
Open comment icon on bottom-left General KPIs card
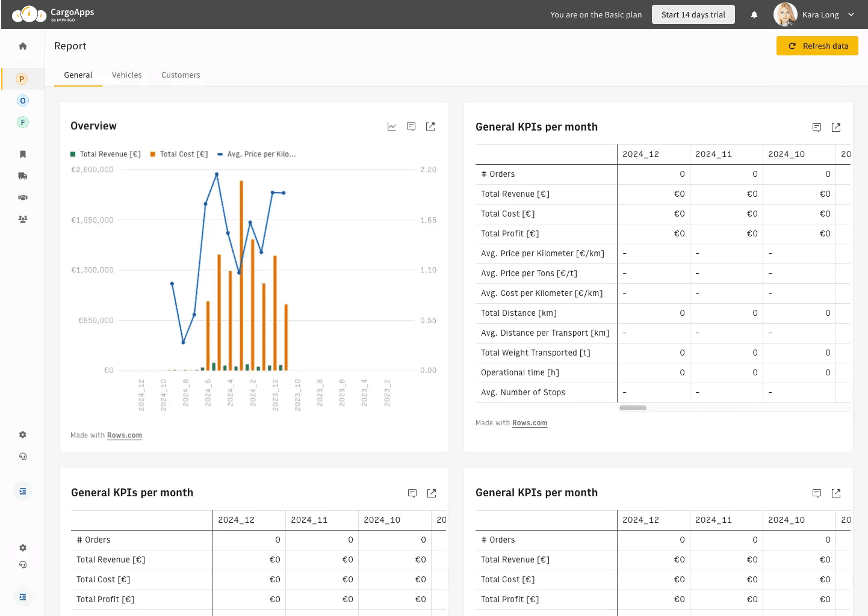(412, 493)
